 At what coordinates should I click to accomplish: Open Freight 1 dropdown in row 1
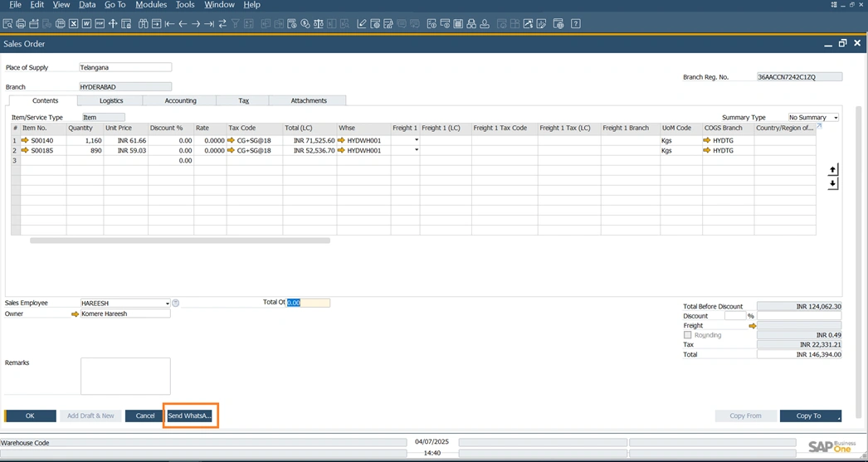416,141
